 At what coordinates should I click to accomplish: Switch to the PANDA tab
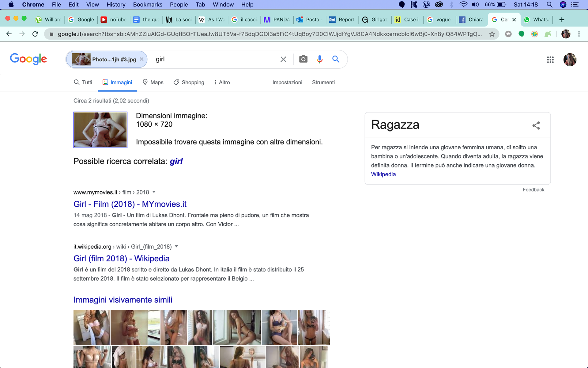tap(277, 20)
